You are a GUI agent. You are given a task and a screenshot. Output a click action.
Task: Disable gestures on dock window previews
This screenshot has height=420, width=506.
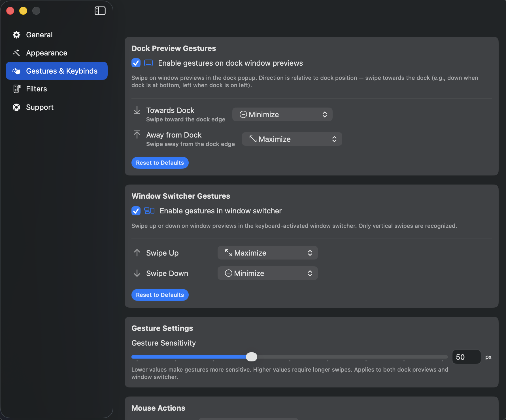pyautogui.click(x=136, y=63)
